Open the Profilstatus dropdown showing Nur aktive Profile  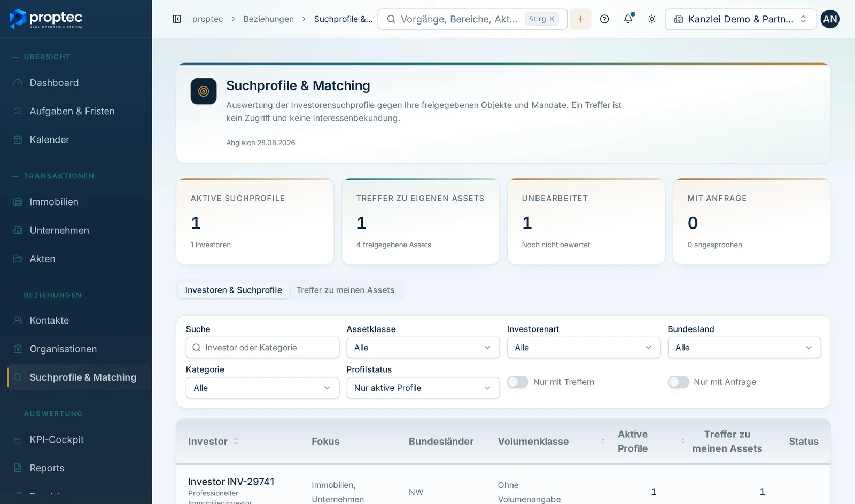coord(423,388)
